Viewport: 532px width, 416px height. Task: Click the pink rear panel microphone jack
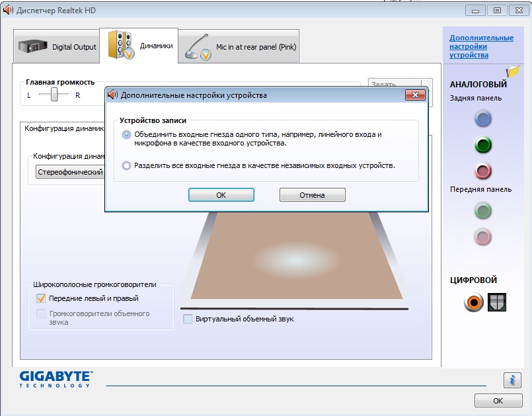483,171
